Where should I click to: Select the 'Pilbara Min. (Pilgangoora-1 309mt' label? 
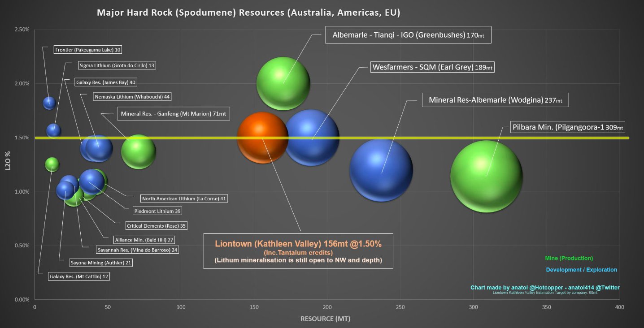point(568,127)
